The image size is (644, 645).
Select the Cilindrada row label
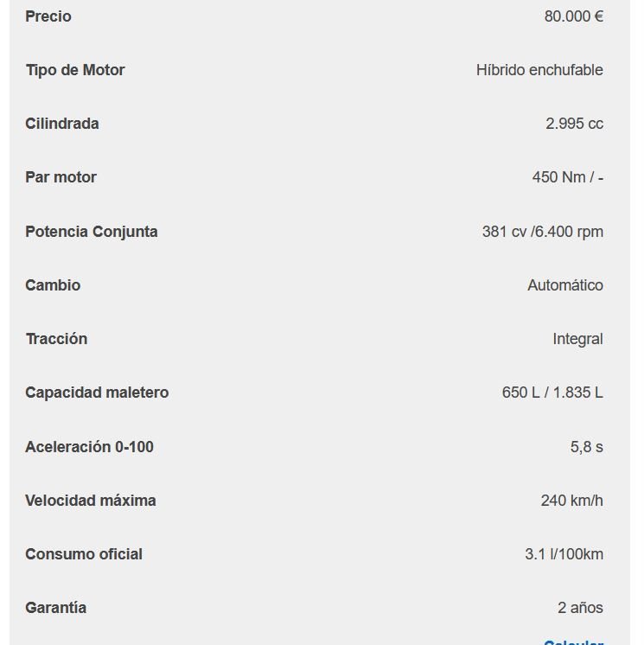pyautogui.click(x=62, y=124)
